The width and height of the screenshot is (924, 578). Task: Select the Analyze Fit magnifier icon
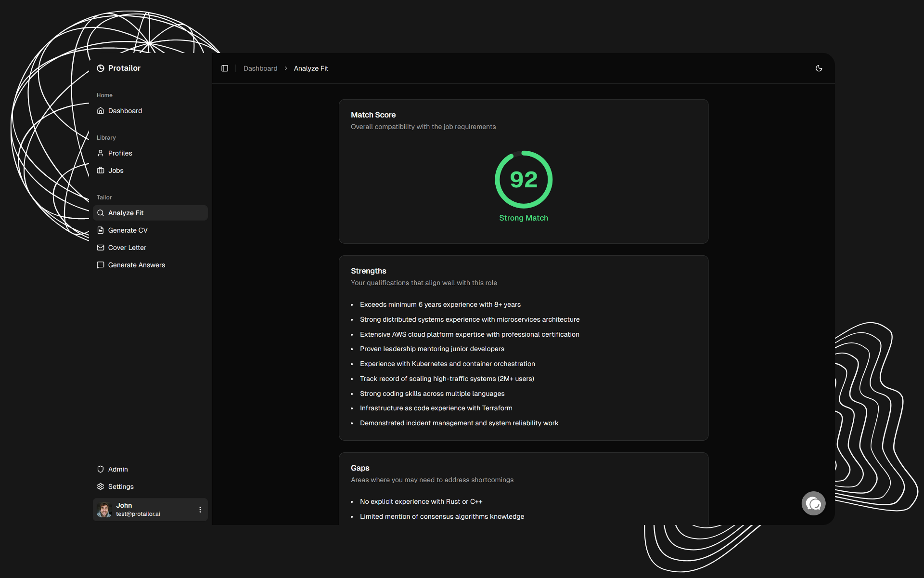[x=100, y=212]
